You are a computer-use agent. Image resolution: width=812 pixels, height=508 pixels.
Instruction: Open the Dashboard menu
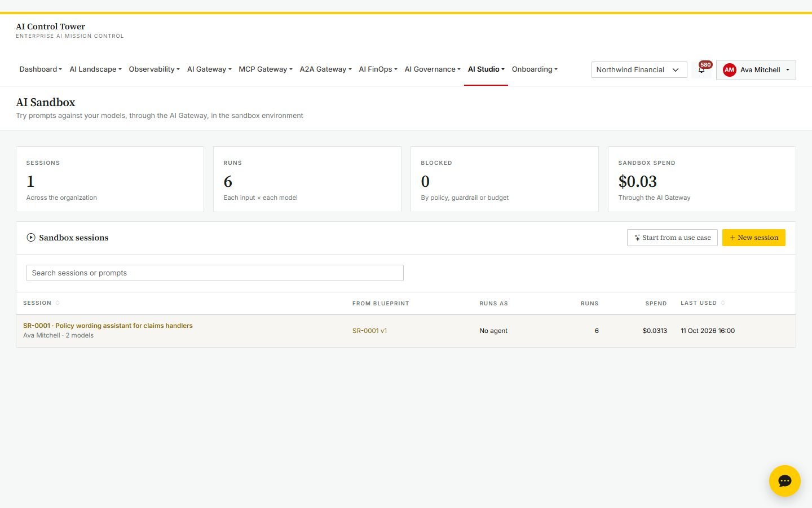[x=41, y=69]
